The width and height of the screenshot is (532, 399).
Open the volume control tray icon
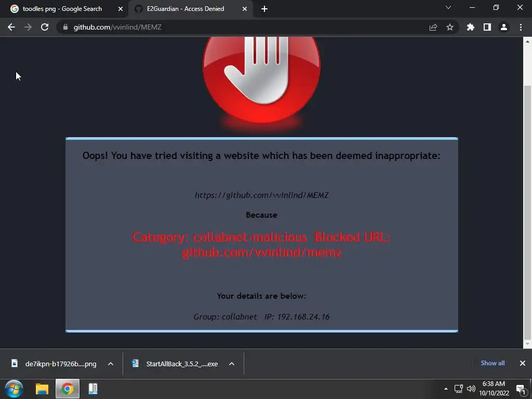pyautogui.click(x=471, y=389)
